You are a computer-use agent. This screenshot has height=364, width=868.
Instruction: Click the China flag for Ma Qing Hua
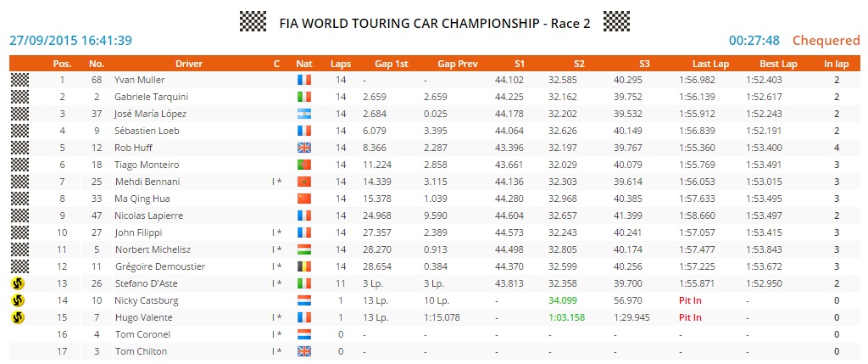304,199
